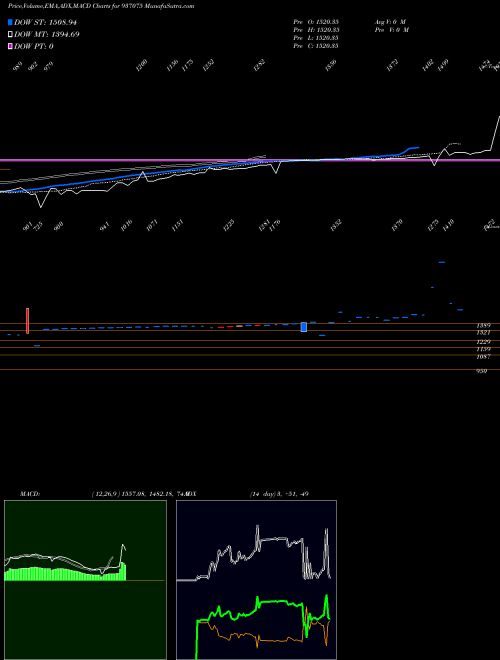Click the white DOW MT legend swatch

tap(10, 35)
